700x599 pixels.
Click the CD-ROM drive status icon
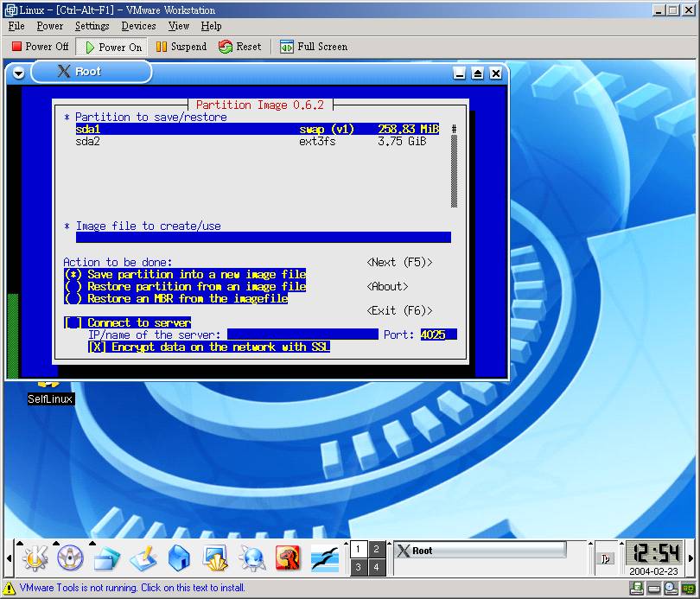point(671,589)
